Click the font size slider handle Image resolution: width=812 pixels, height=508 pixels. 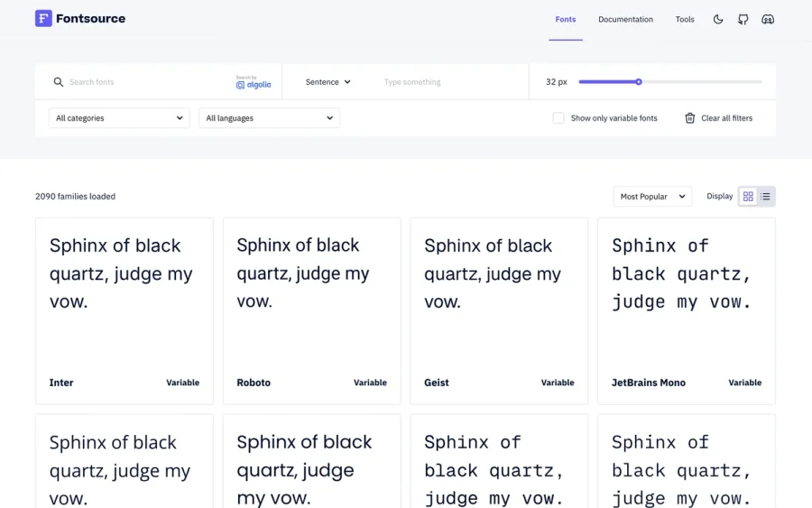[x=639, y=82]
